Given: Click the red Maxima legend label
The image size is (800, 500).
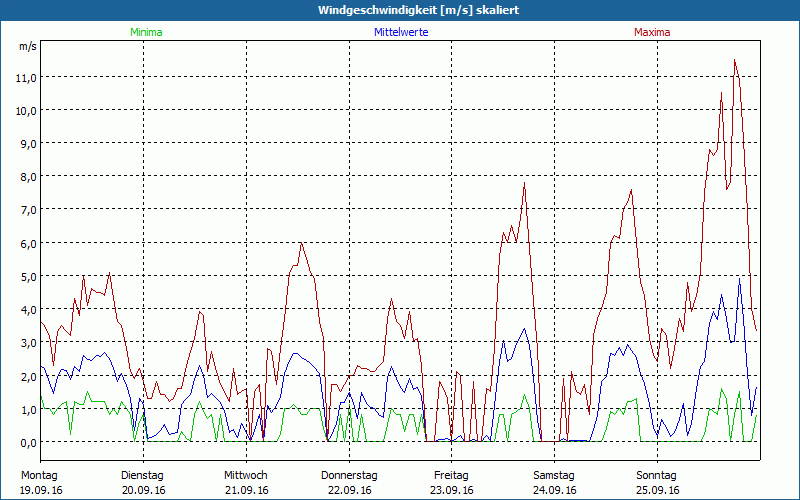Looking at the screenshot, I should click(x=652, y=32).
